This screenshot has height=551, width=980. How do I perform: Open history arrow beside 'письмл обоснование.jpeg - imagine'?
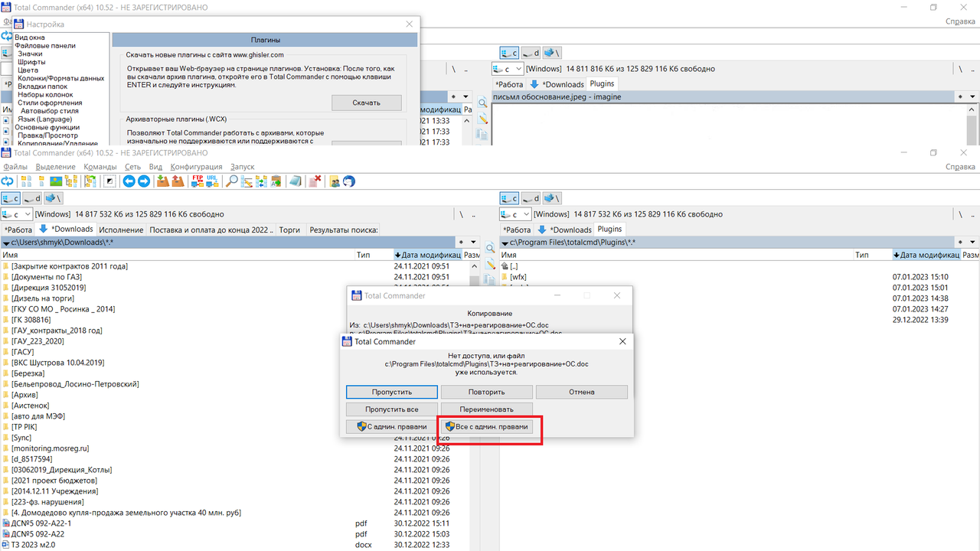click(973, 97)
